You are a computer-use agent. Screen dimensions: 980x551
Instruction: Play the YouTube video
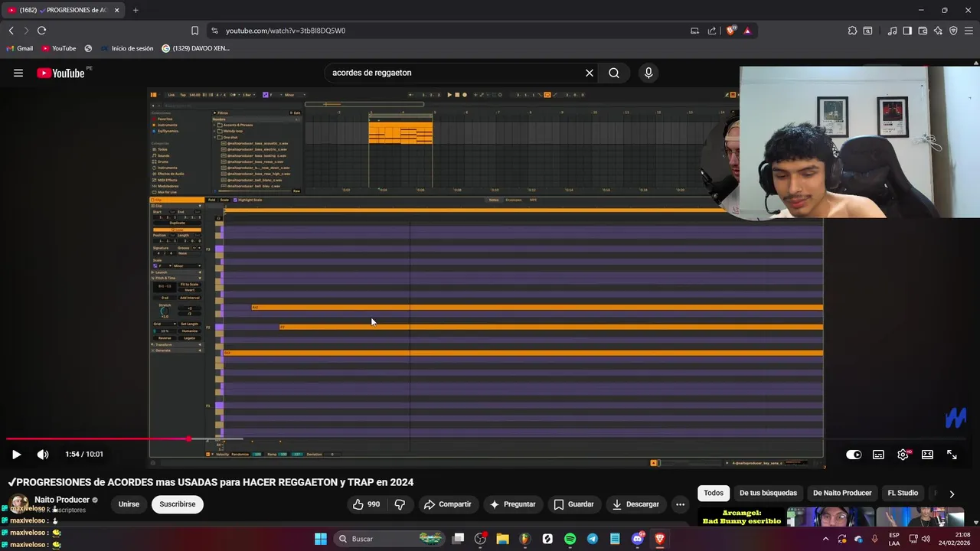point(16,454)
